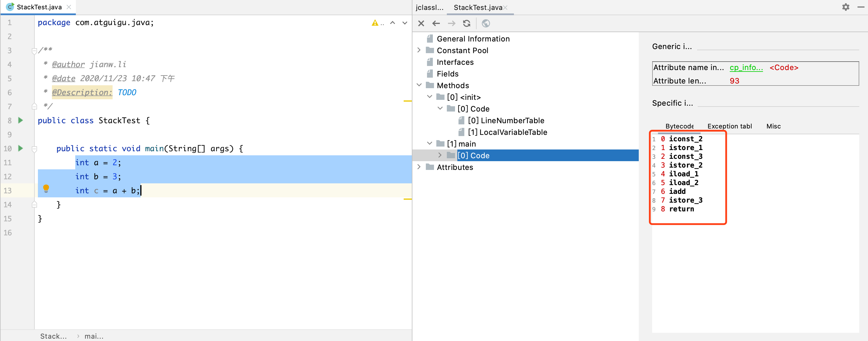Click the TODO text in the comment
Image resolution: width=868 pixels, height=341 pixels.
point(127,93)
